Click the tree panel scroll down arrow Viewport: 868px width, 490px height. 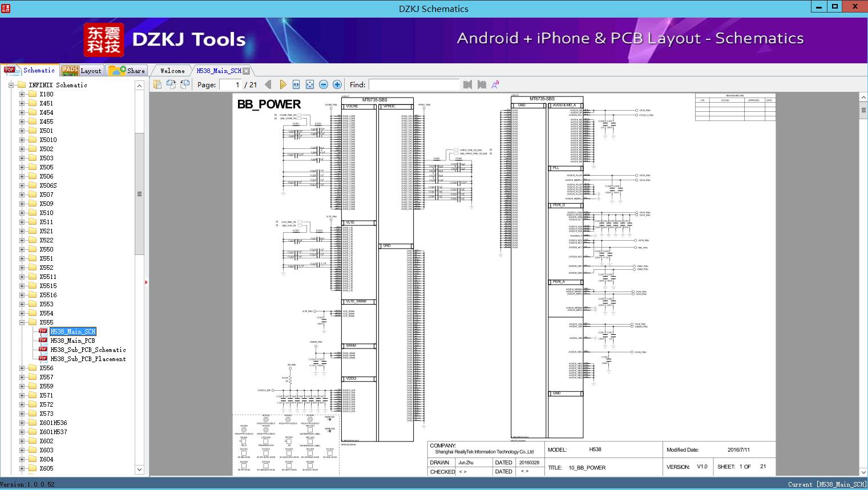(139, 469)
